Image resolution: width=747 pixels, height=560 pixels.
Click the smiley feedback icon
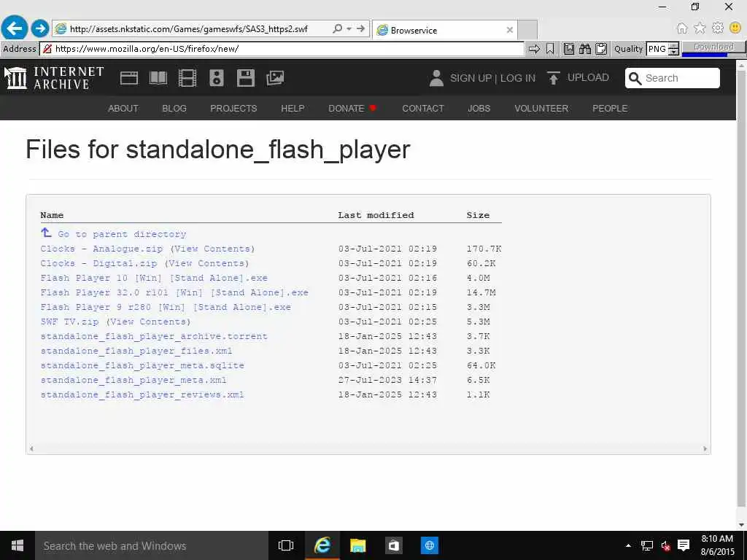click(x=735, y=28)
